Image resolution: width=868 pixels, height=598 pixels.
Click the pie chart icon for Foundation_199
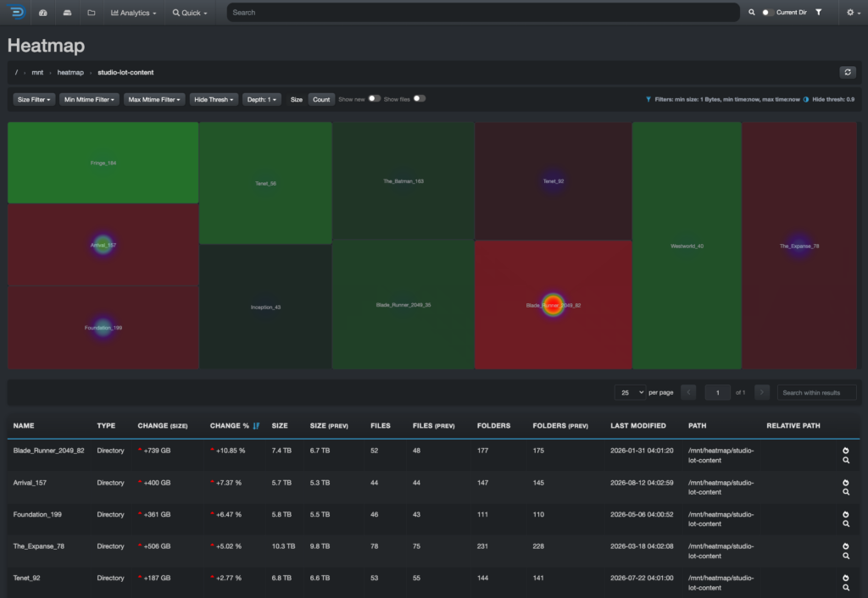[x=846, y=514]
